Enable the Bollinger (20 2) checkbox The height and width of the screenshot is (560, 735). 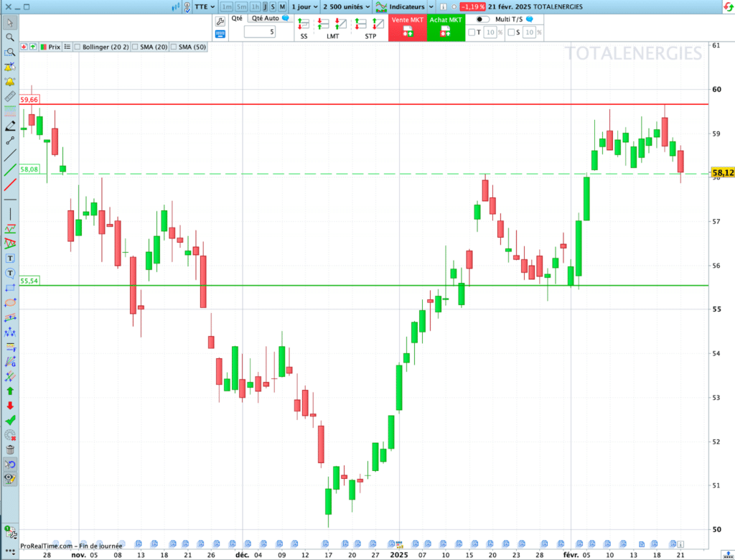(78, 47)
